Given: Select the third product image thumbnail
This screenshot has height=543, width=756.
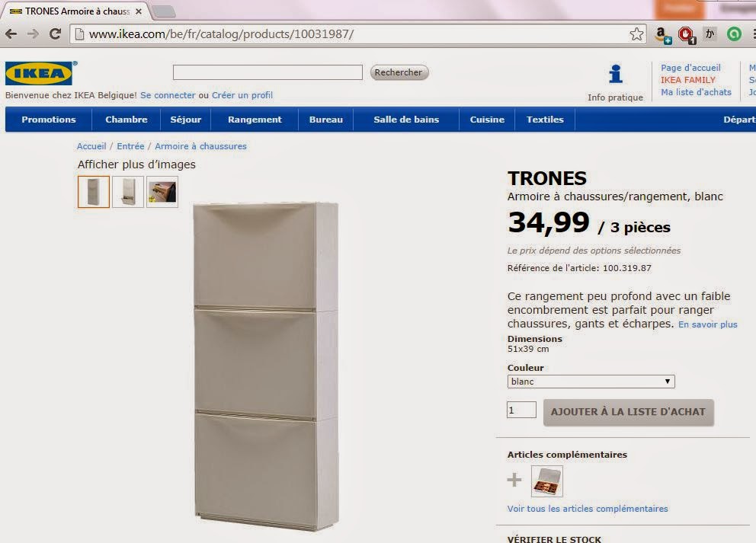Looking at the screenshot, I should (x=162, y=192).
